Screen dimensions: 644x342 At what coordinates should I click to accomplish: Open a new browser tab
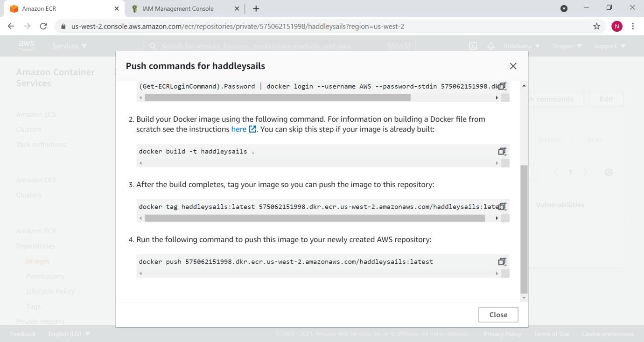coord(256,8)
